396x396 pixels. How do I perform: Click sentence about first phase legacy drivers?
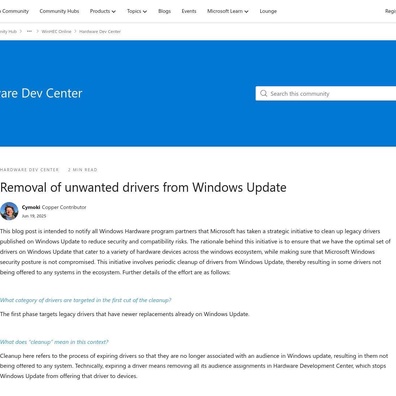coord(125,314)
